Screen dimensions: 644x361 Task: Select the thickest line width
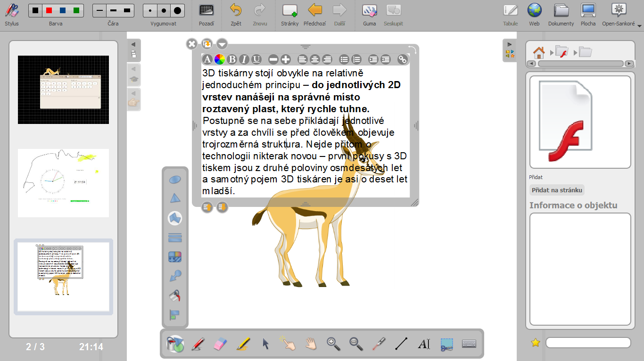tap(127, 10)
